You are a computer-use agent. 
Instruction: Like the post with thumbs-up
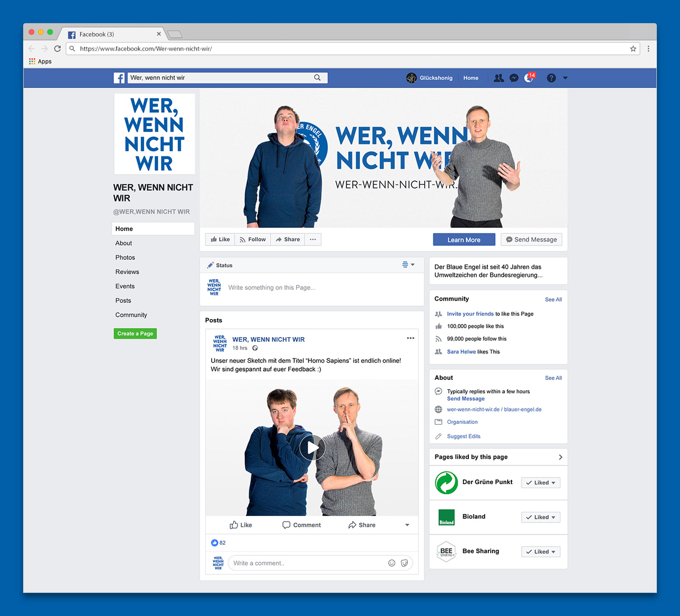241,525
